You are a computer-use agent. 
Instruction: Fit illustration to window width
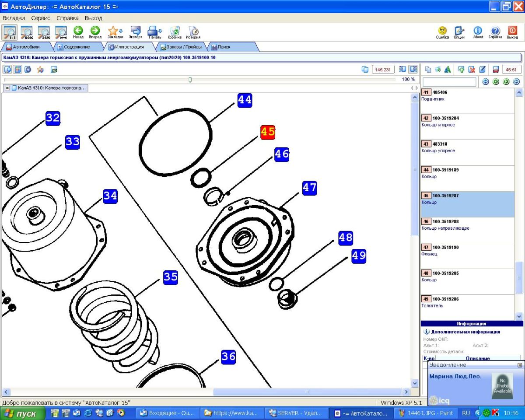(61, 32)
